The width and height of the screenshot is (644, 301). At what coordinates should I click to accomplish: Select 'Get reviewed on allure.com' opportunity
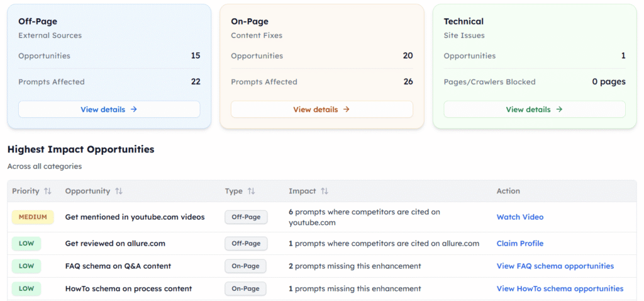coord(115,244)
